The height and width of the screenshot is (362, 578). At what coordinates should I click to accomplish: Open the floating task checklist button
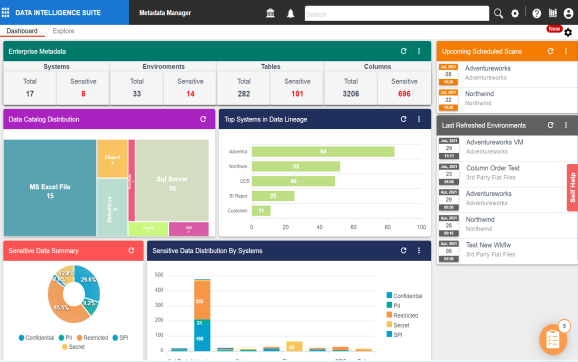pyautogui.click(x=553, y=340)
